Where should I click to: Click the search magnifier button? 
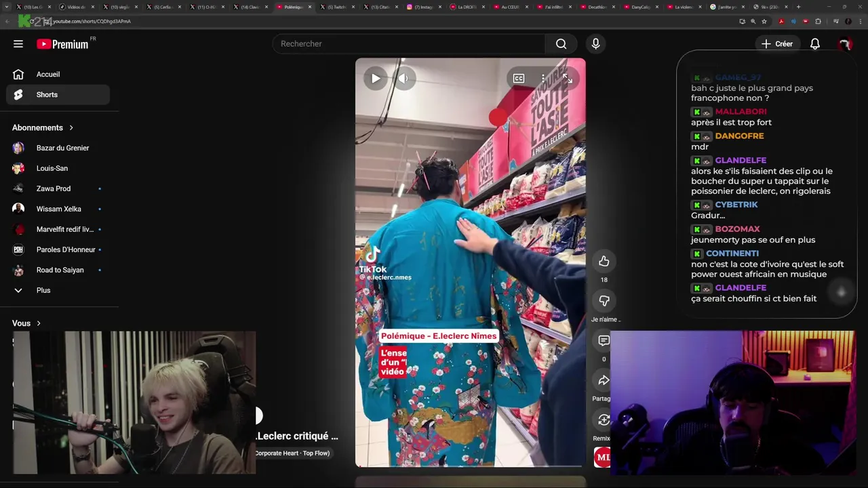561,44
